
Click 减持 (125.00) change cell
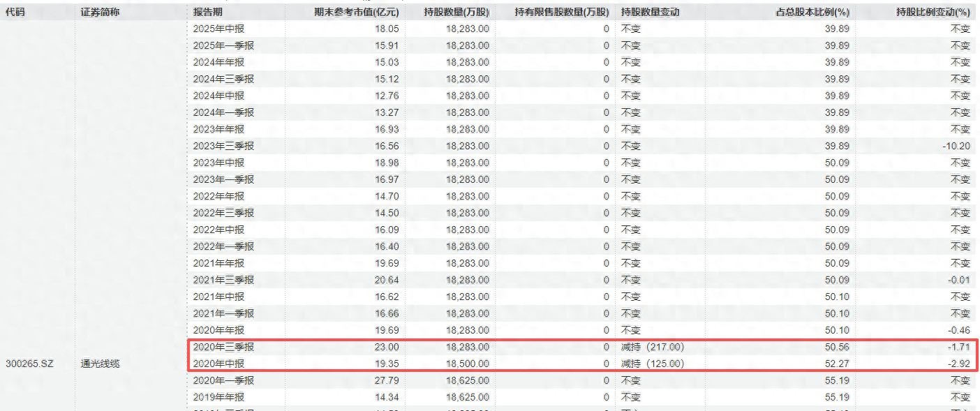[x=653, y=364]
